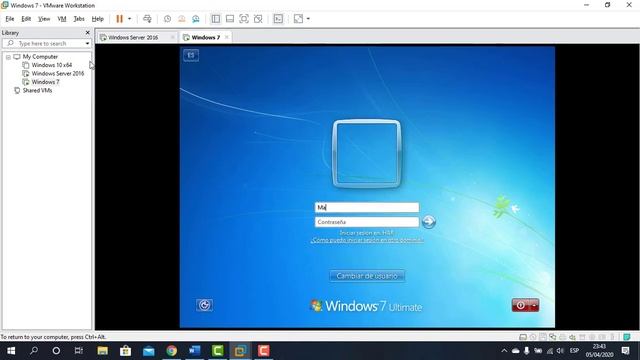
Task: Select Shared VMs in the library
Action: 37,91
